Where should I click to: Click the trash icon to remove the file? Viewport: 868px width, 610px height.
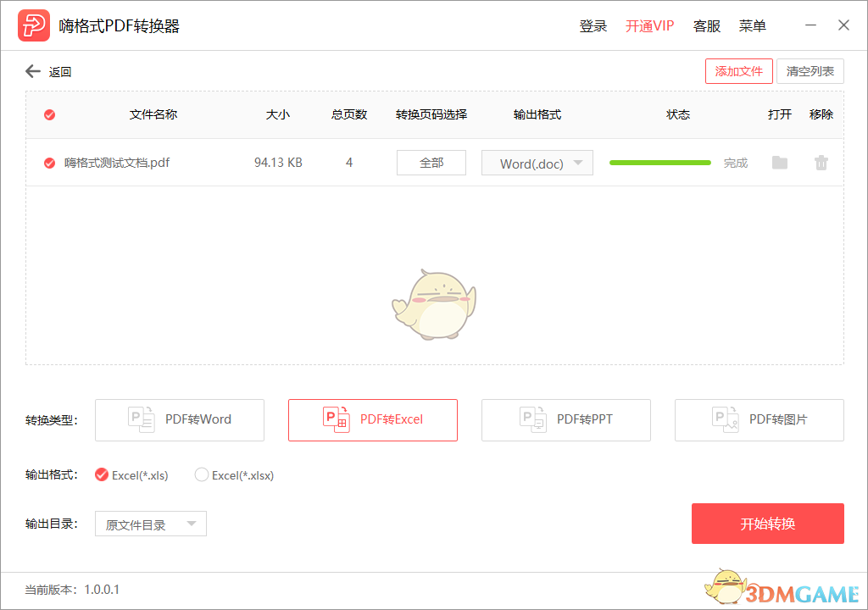(821, 163)
